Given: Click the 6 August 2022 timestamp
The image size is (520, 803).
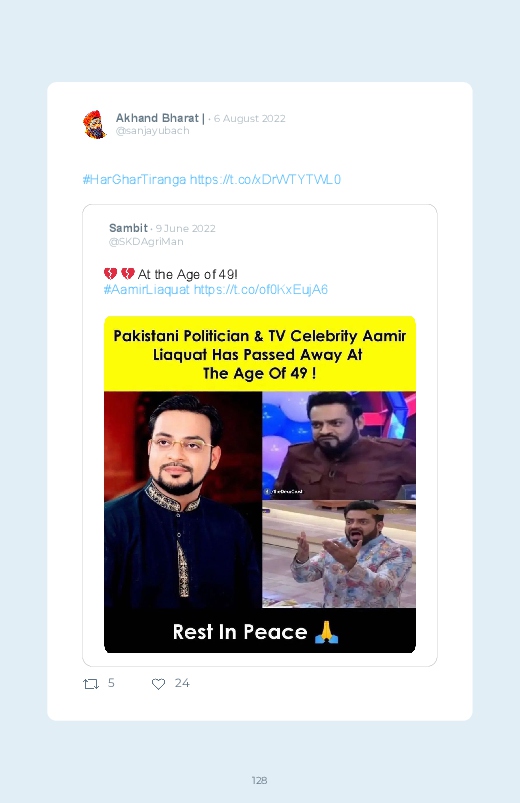Looking at the screenshot, I should click(249, 119).
